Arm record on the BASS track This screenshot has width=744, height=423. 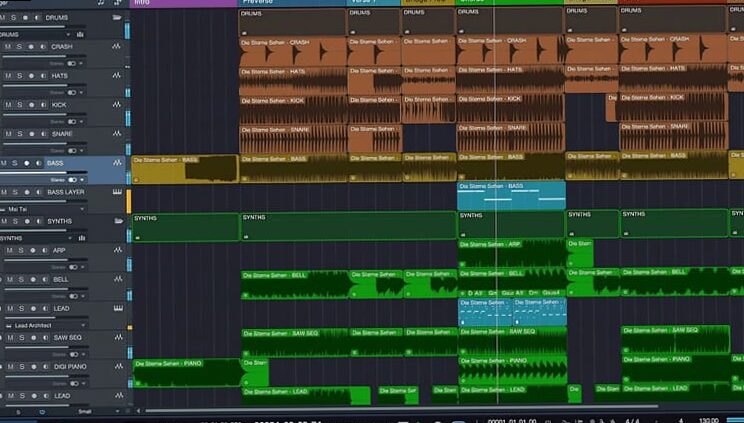point(27,163)
